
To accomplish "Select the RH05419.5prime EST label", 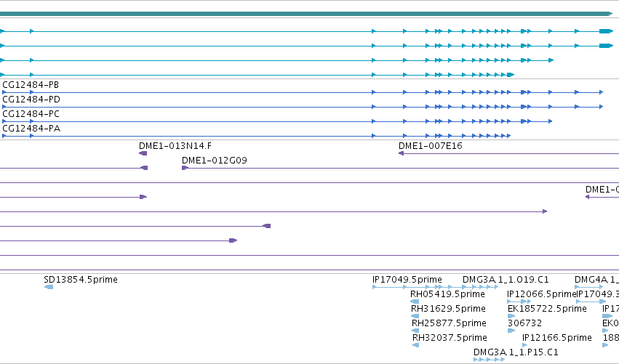I will click(x=447, y=294).
